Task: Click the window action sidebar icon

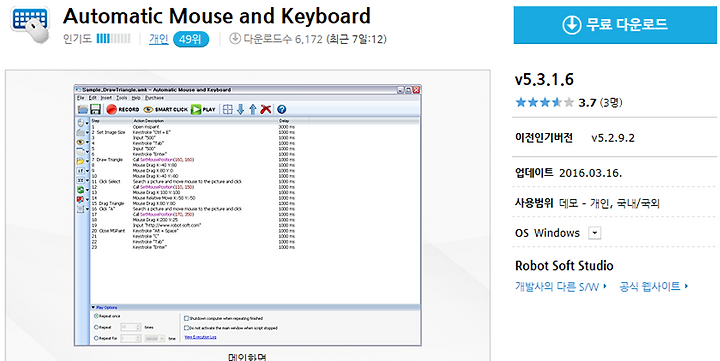Action: [82, 152]
